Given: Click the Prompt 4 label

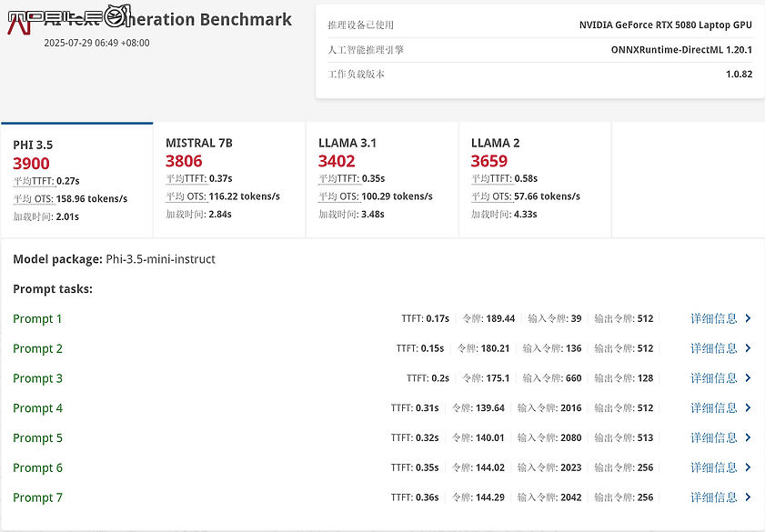Looking at the screenshot, I should click(37, 408).
